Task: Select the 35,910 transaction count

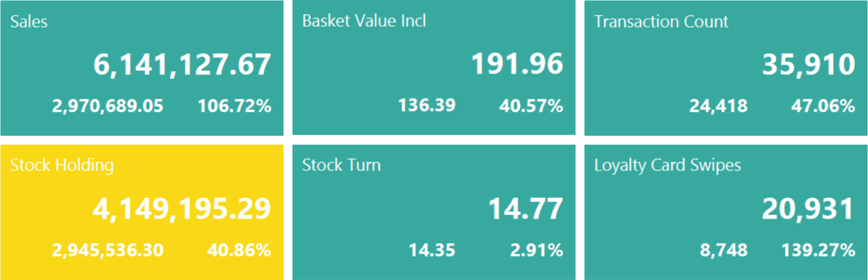Action: 809,65
